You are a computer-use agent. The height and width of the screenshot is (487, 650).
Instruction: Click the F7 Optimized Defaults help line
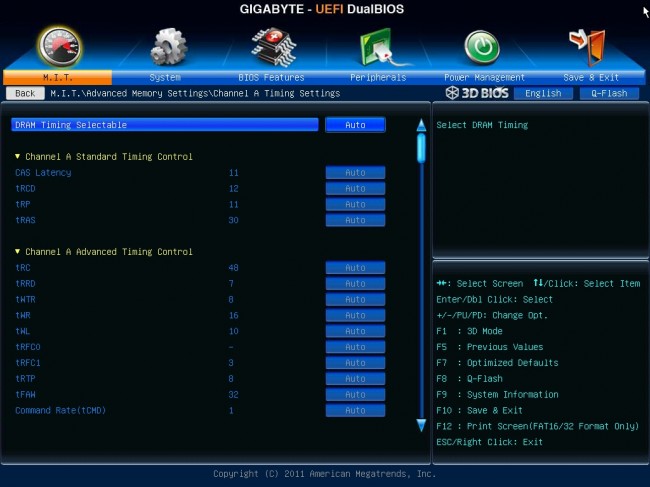pos(497,363)
